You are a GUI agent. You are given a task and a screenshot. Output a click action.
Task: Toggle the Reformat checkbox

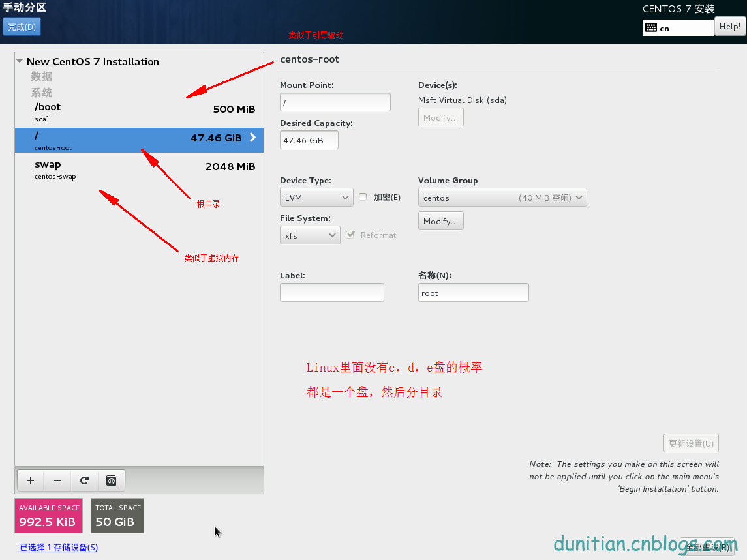pos(350,234)
